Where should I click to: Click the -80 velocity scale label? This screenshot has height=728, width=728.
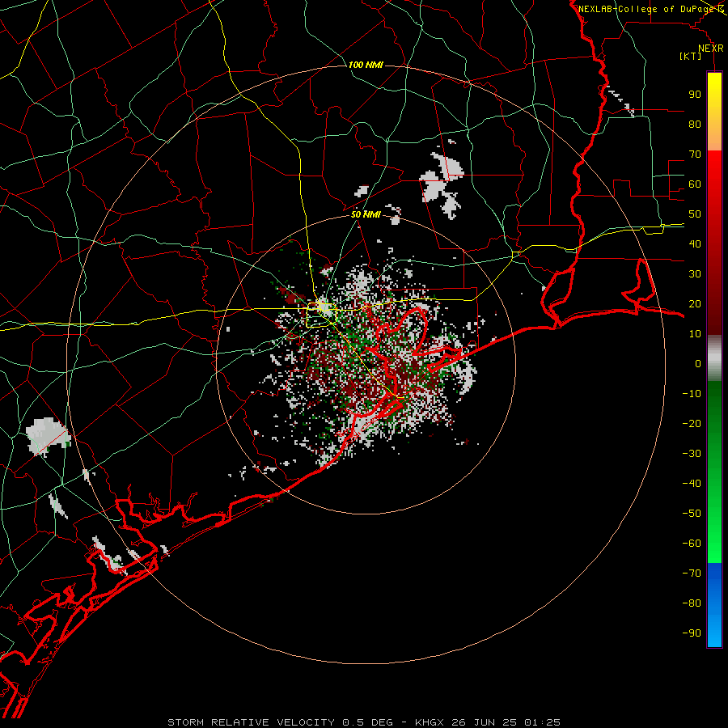click(692, 603)
